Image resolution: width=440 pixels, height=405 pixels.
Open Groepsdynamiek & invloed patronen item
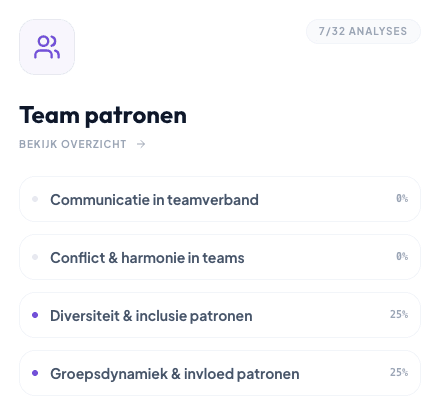(x=220, y=373)
